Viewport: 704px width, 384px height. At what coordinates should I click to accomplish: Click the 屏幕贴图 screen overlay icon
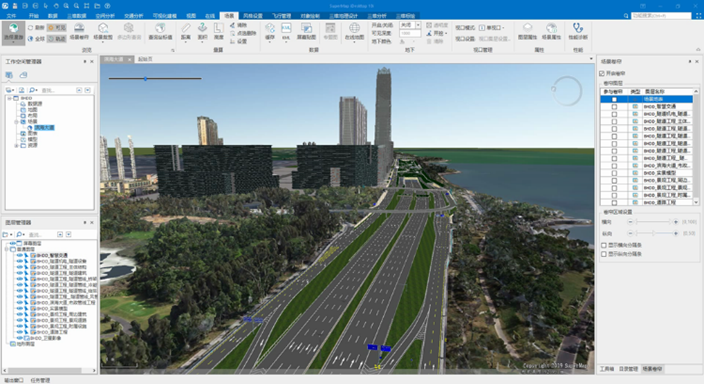pos(306,32)
